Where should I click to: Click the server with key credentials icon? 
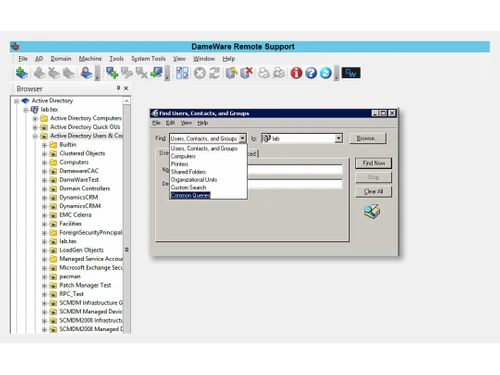pyautogui.click(x=231, y=73)
